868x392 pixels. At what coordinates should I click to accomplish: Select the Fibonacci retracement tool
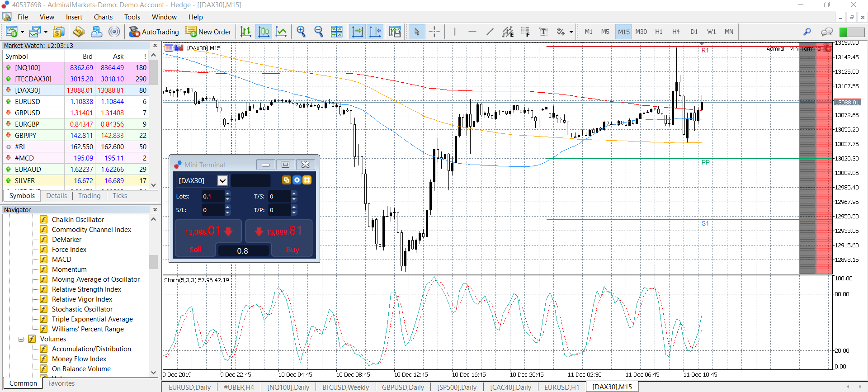[x=525, y=32]
